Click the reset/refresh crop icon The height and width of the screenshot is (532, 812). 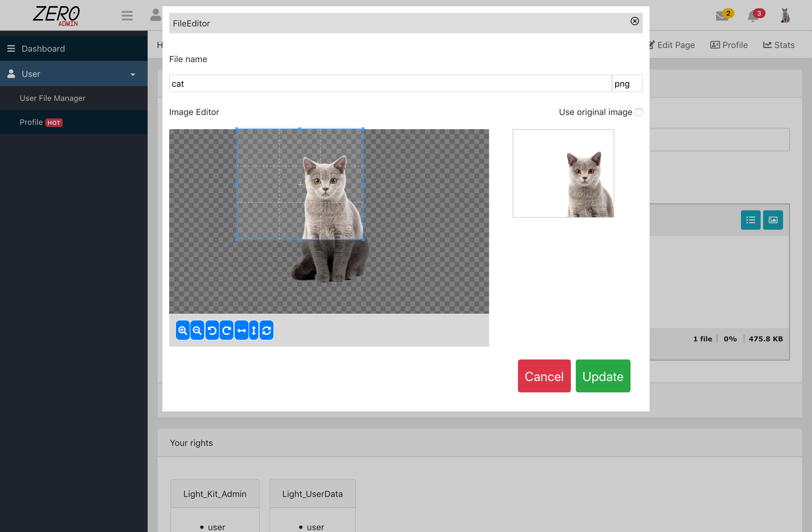(x=266, y=331)
